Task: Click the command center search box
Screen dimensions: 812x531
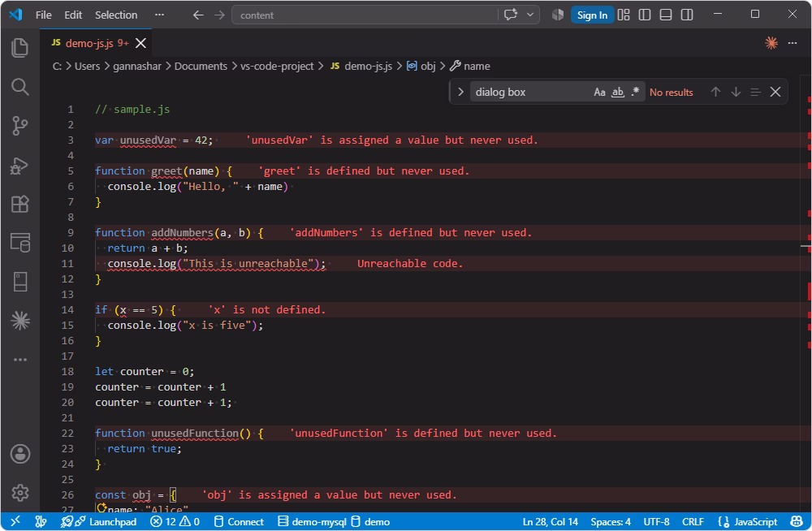Action: click(x=365, y=15)
